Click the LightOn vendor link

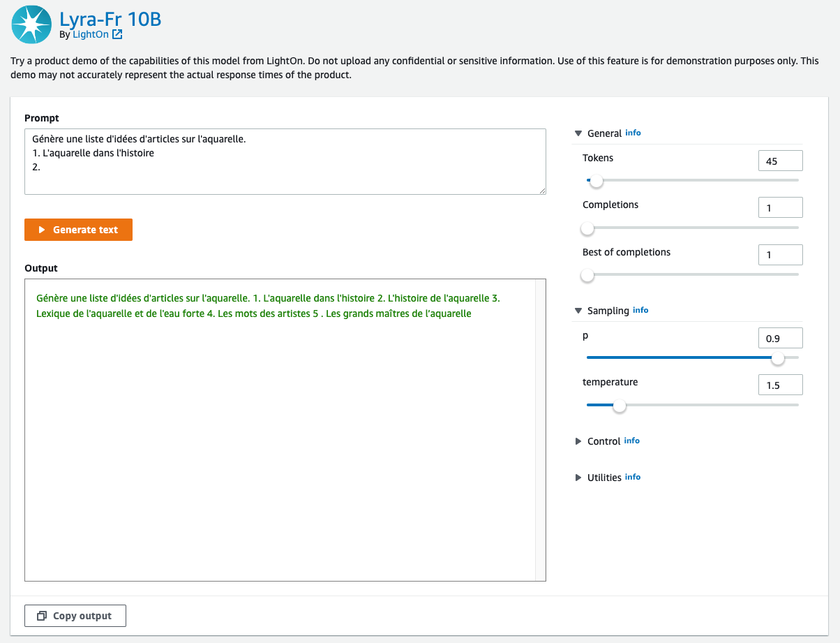tap(91, 34)
